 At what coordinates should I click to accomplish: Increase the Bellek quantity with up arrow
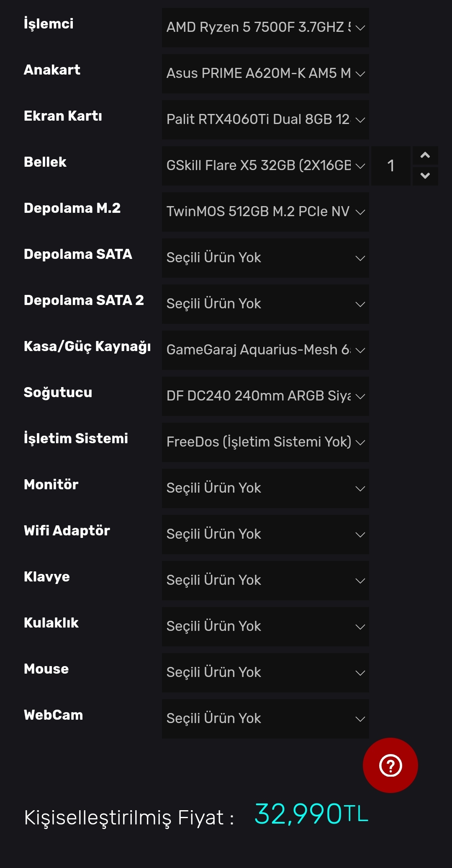[x=425, y=155]
